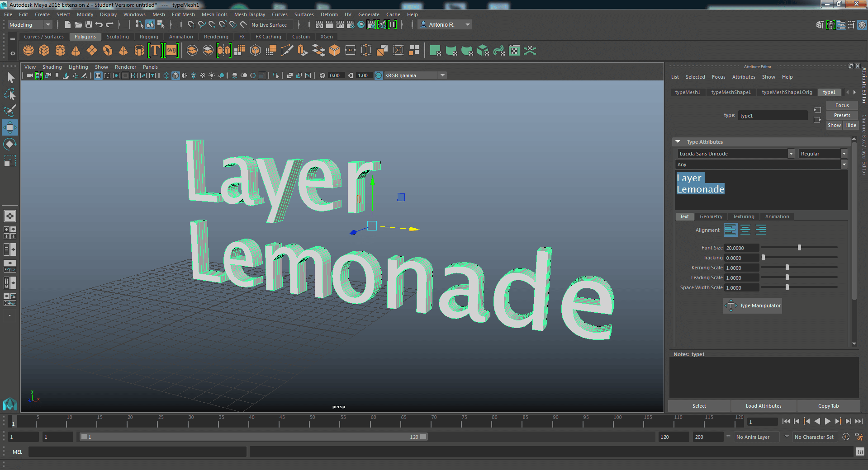Create a polygon sphere from the shelf
This screenshot has height=470, width=868.
point(28,51)
